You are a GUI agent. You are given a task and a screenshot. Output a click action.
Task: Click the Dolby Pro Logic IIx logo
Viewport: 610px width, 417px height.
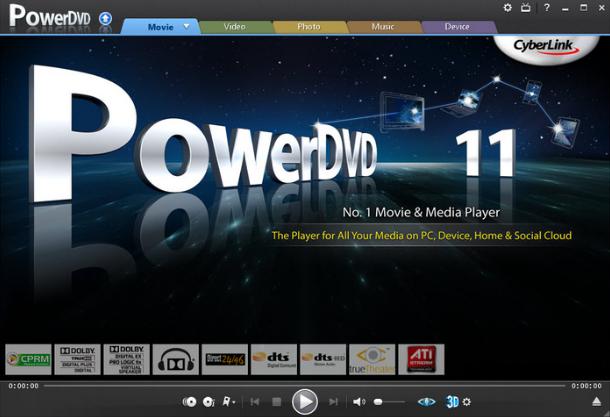(x=126, y=359)
